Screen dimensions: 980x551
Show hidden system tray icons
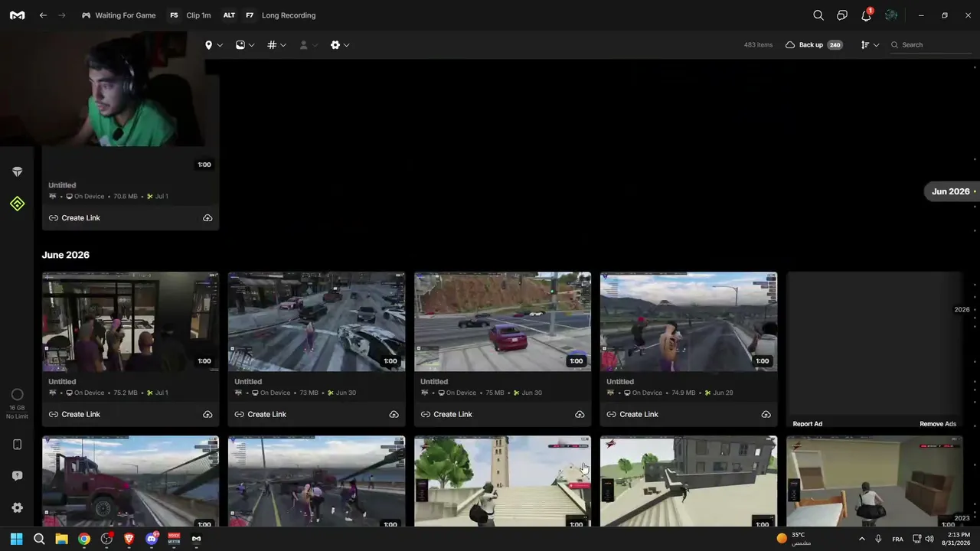862,539
